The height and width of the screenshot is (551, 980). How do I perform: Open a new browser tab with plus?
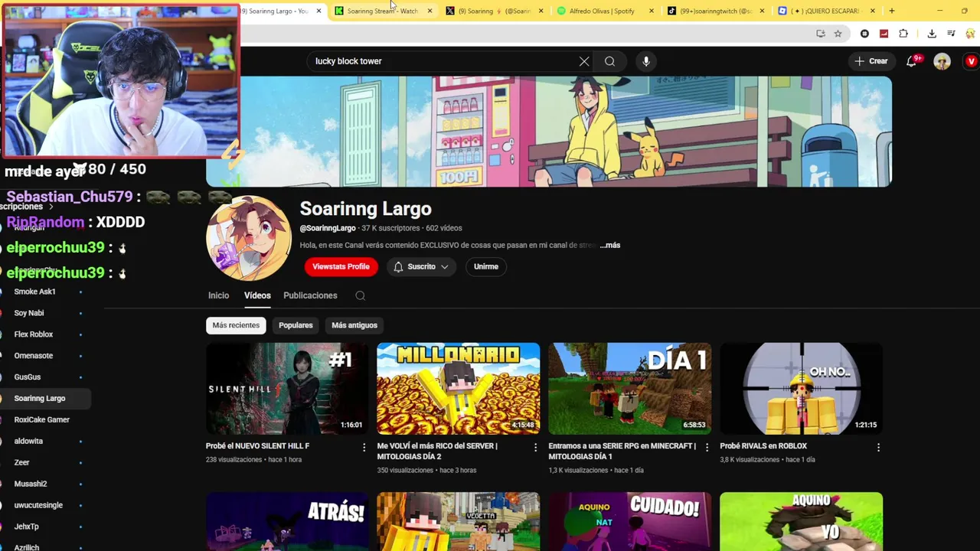point(891,11)
